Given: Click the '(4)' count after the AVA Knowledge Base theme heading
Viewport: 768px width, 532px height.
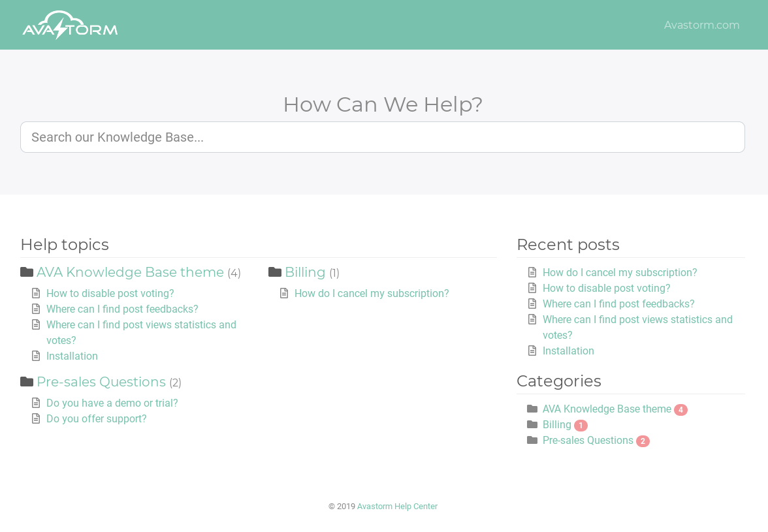Looking at the screenshot, I should pos(234,273).
